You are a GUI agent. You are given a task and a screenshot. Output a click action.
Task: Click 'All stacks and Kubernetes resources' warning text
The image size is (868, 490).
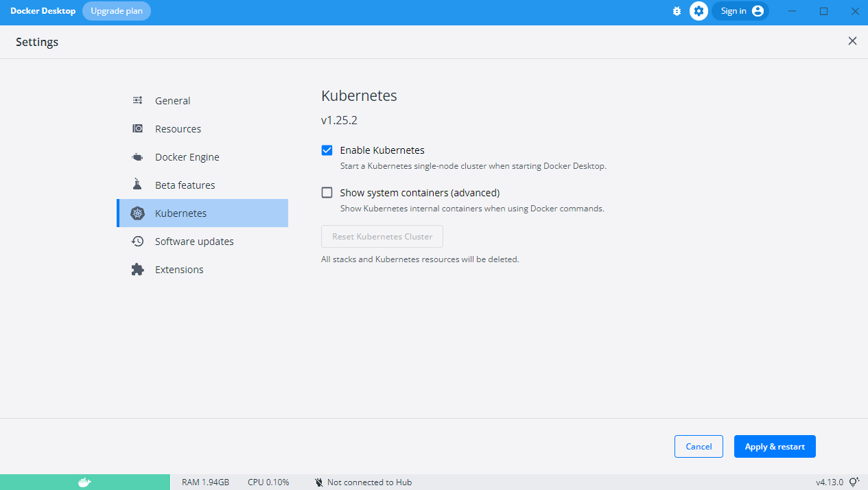[420, 259]
